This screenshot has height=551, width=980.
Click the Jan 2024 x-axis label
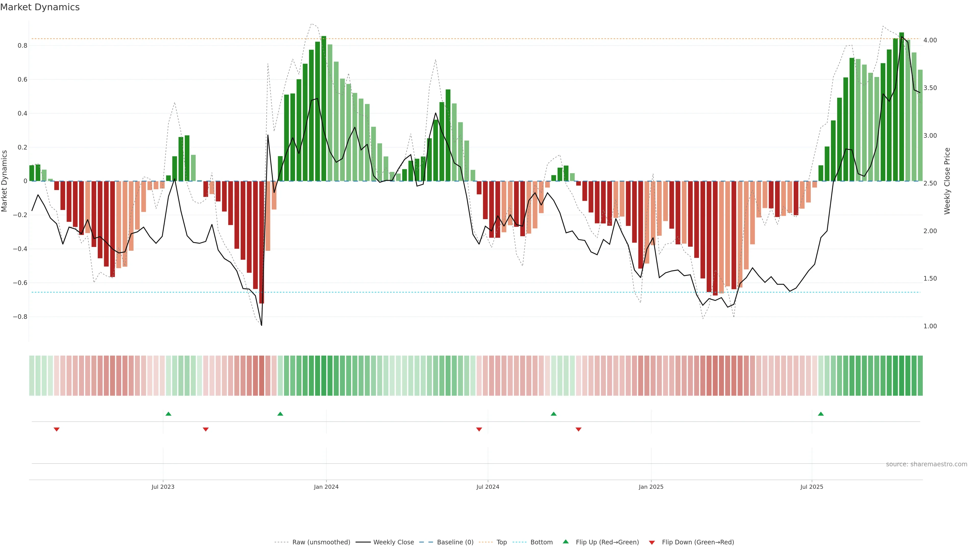[x=326, y=487]
